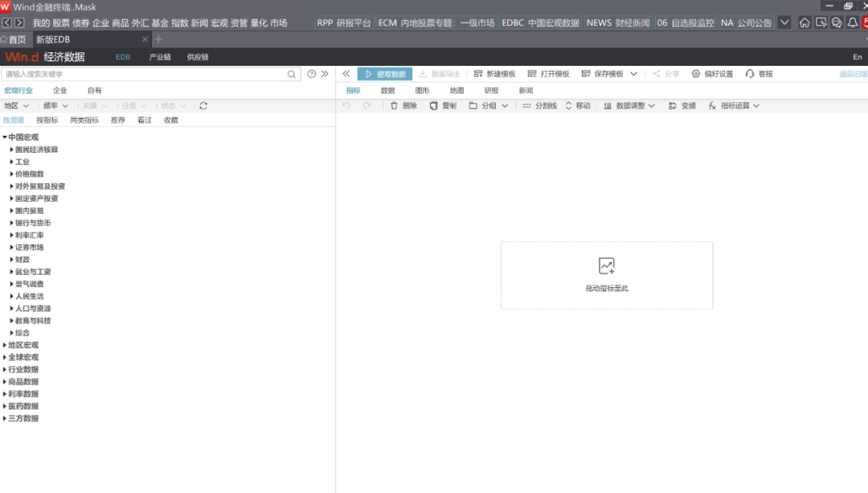Switch to 产业链 industry chain tab
Viewport: 868px width, 493px height.
(160, 57)
